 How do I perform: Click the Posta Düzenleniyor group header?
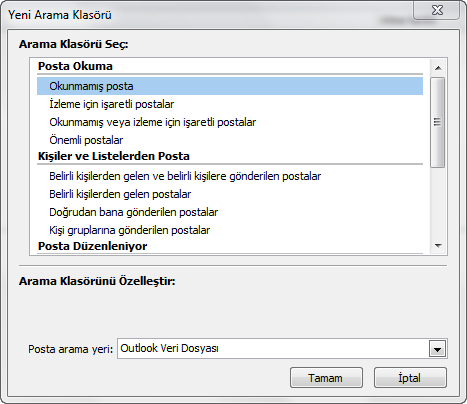tap(92, 246)
